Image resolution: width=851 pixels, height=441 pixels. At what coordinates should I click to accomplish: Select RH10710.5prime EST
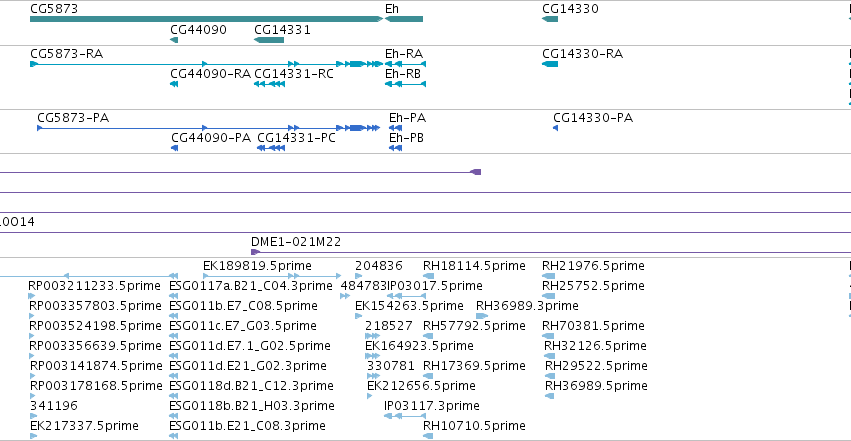[428, 436]
